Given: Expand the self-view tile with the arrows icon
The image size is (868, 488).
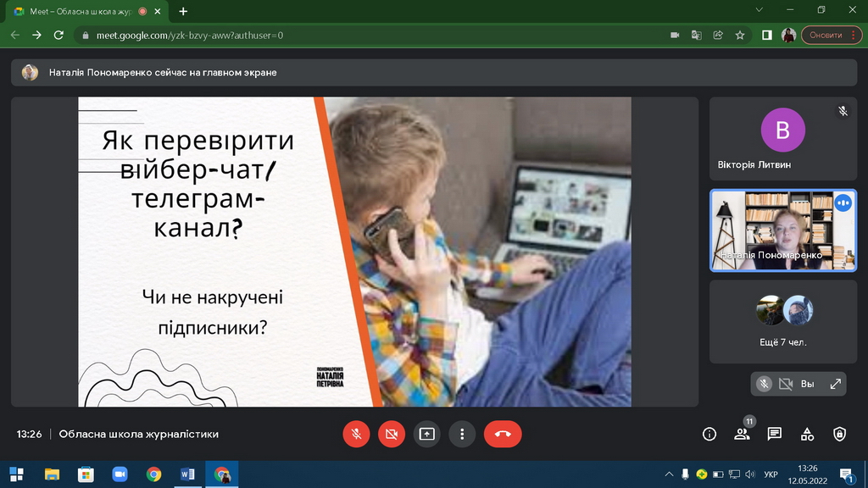Looking at the screenshot, I should [x=835, y=384].
